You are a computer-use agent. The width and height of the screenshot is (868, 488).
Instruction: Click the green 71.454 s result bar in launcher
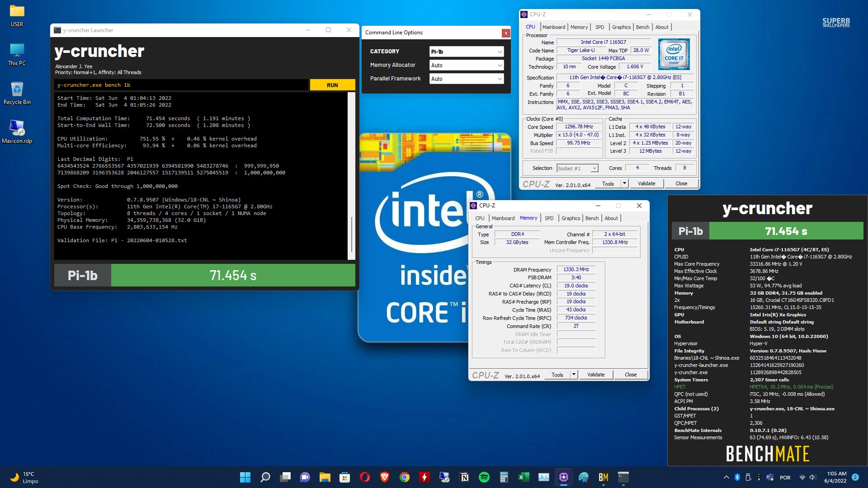pyautogui.click(x=233, y=275)
